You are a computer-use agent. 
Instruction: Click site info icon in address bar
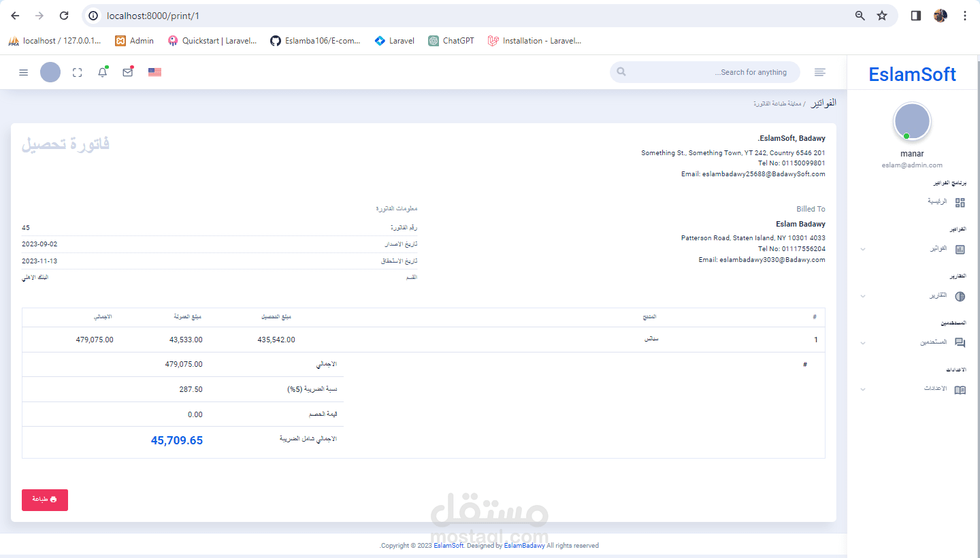pyautogui.click(x=94, y=16)
